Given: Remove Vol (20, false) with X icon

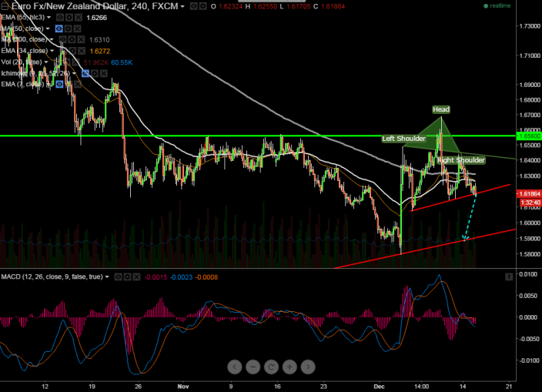Looking at the screenshot, I should 75,62.
